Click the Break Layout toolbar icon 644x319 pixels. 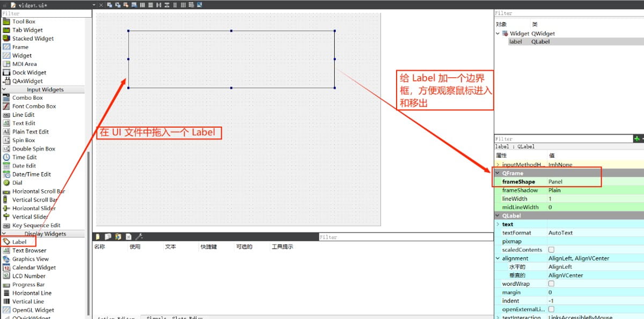(x=192, y=5)
